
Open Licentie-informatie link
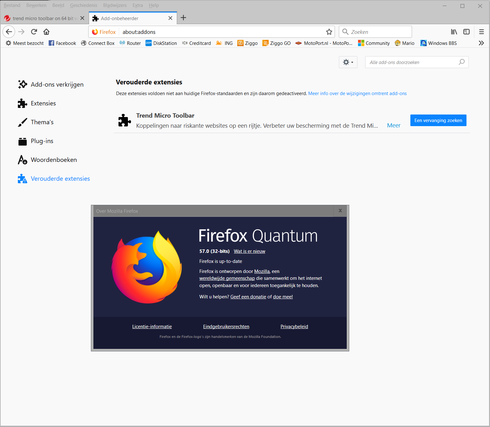[152, 326]
